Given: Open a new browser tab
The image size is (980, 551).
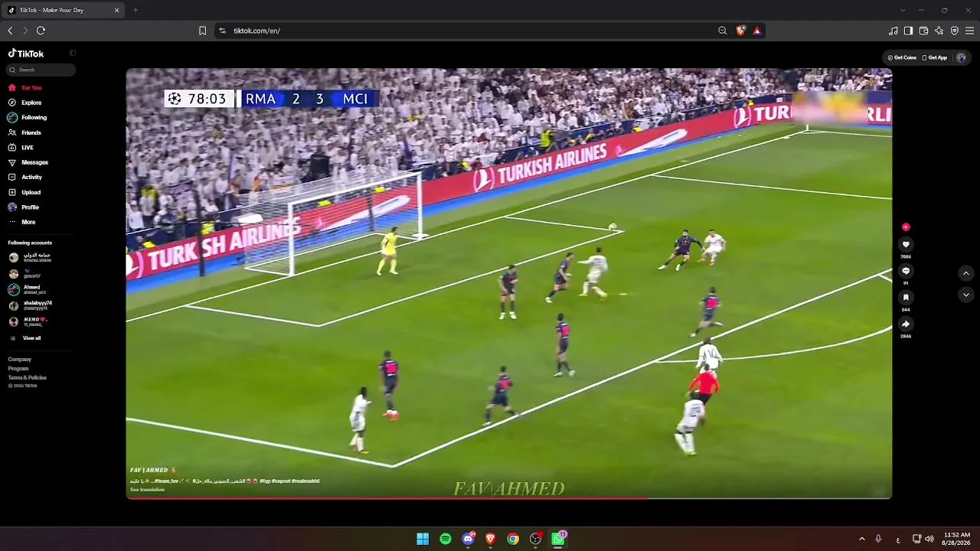Looking at the screenshot, I should (136, 10).
